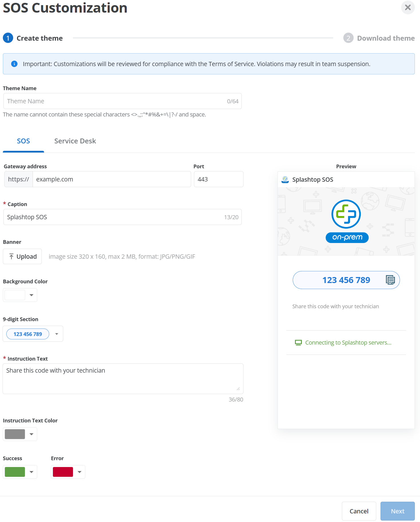Click the green monitor connecting status icon
Viewport: 420px width, 522px height.
click(298, 343)
